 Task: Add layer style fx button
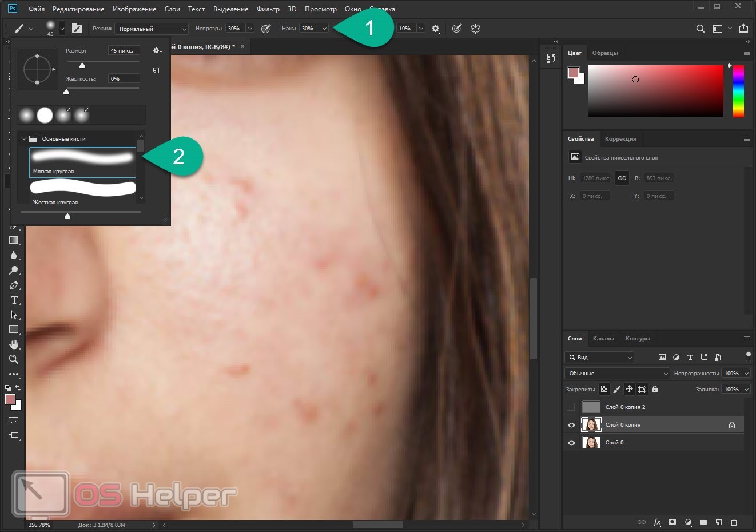657,522
